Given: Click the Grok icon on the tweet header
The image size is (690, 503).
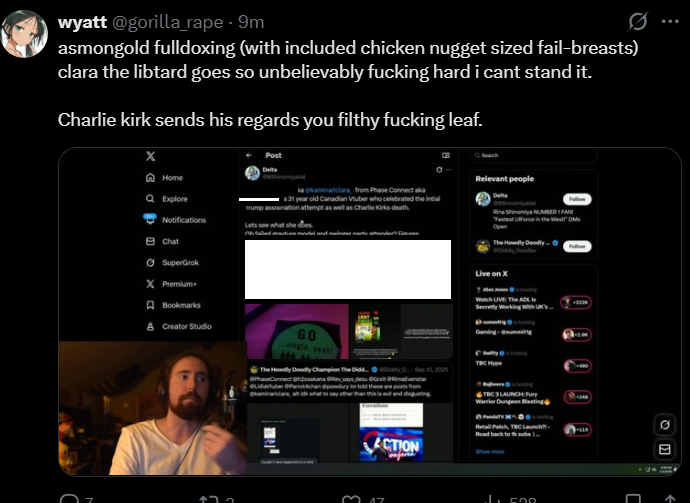Looking at the screenshot, I should coord(638,21).
